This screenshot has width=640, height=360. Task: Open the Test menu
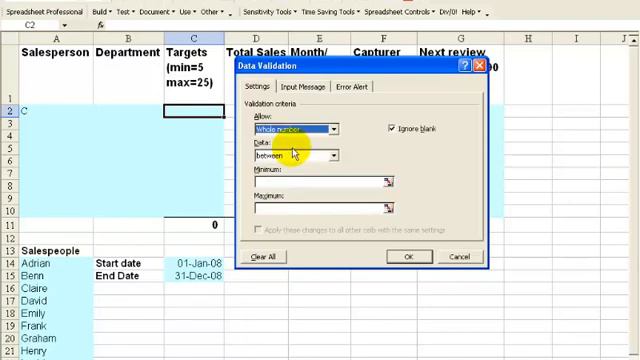[x=125, y=12]
